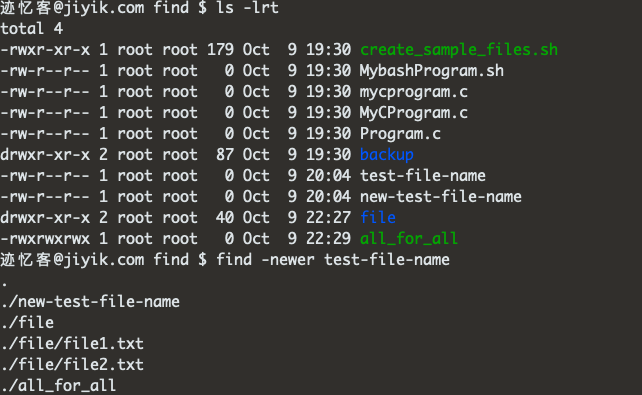Image resolution: width=642 pixels, height=395 pixels.
Task: Click the total 4 output line
Action: click(32, 29)
